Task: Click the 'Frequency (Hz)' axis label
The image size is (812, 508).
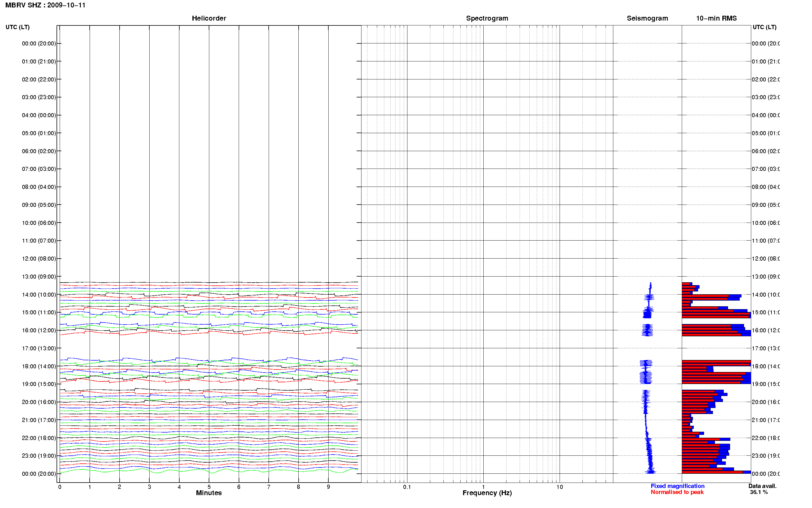Action: 487,493
